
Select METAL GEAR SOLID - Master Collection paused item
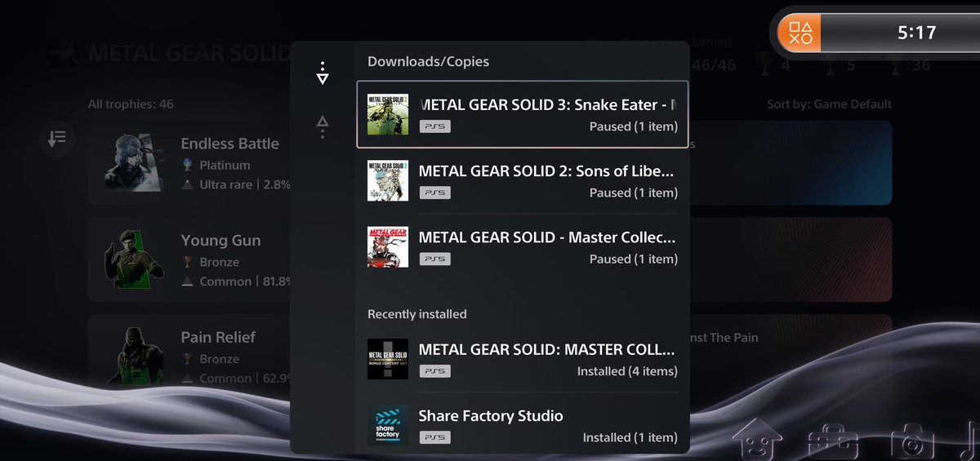pyautogui.click(x=523, y=247)
